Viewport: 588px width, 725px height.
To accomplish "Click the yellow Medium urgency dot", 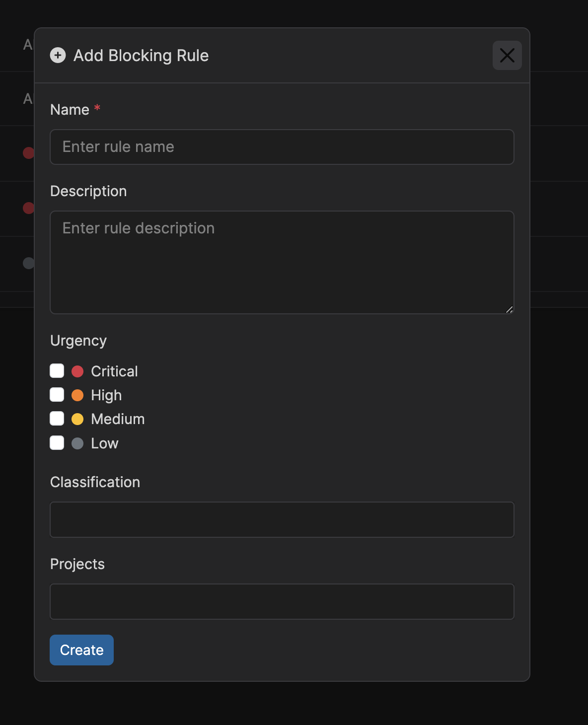I will tap(77, 419).
